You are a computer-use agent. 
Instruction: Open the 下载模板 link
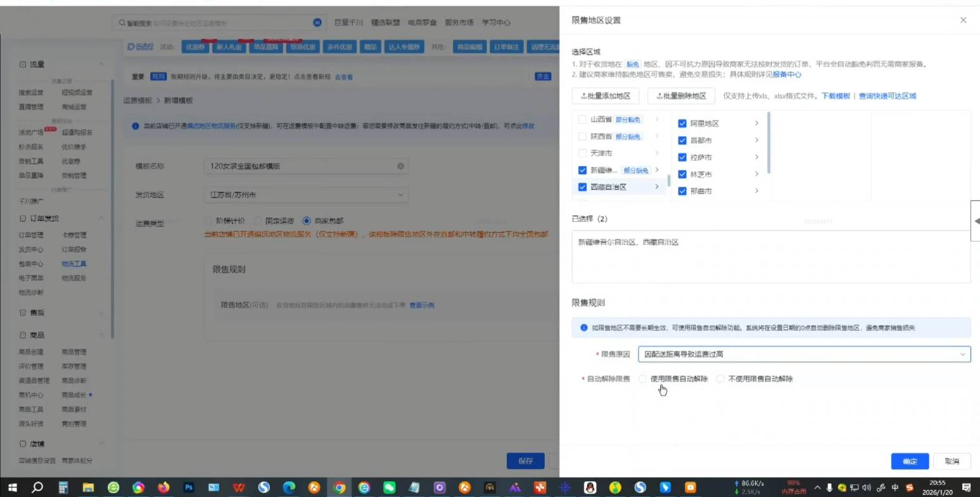tap(836, 96)
